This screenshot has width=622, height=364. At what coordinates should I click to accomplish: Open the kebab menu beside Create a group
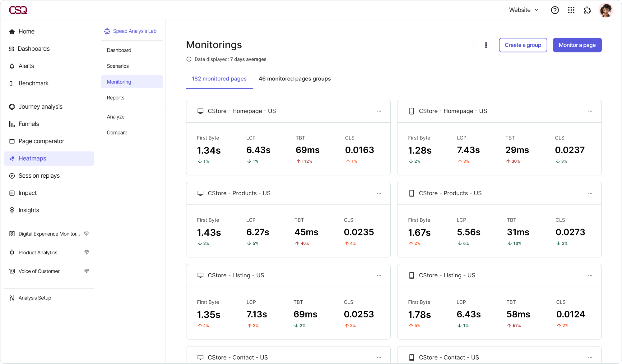486,45
